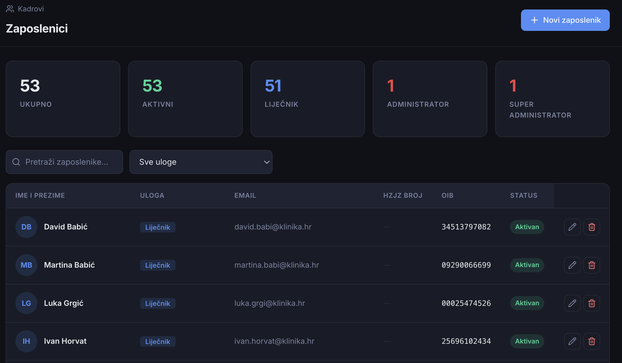Click the Novi zaposlenik button
Viewport: 622px width, 363px height.
click(x=565, y=20)
